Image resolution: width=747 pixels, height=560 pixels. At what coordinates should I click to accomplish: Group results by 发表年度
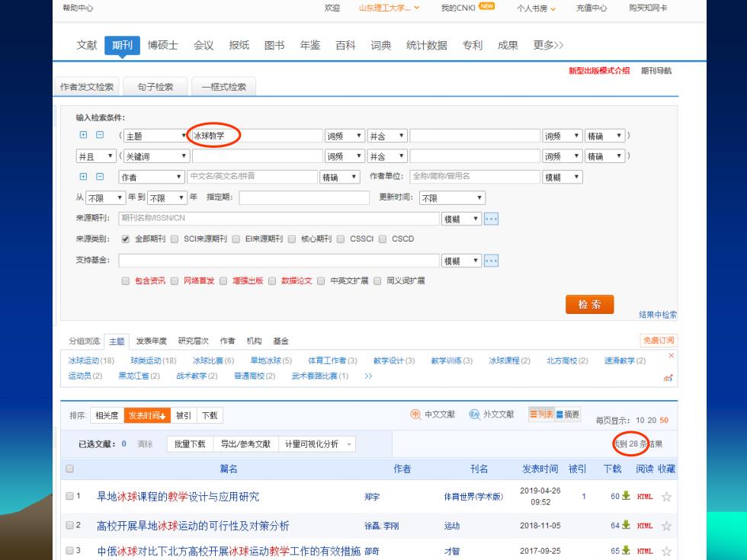152,341
